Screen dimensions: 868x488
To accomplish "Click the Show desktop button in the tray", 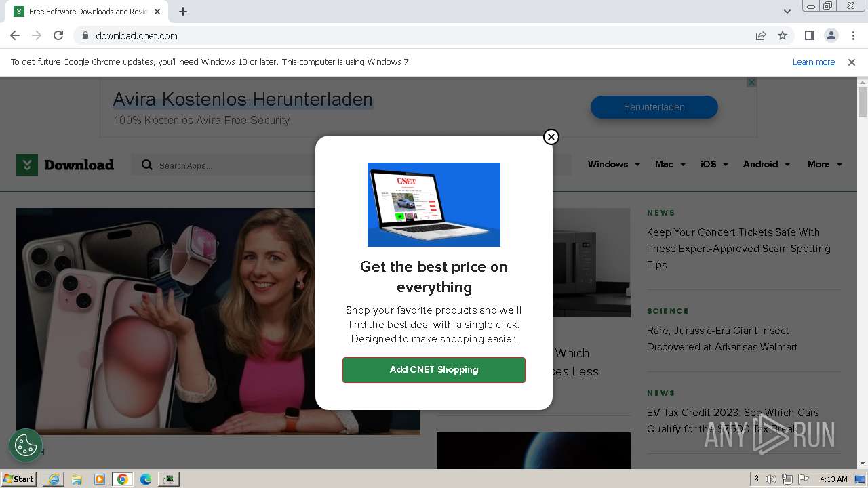I will (x=861, y=479).
